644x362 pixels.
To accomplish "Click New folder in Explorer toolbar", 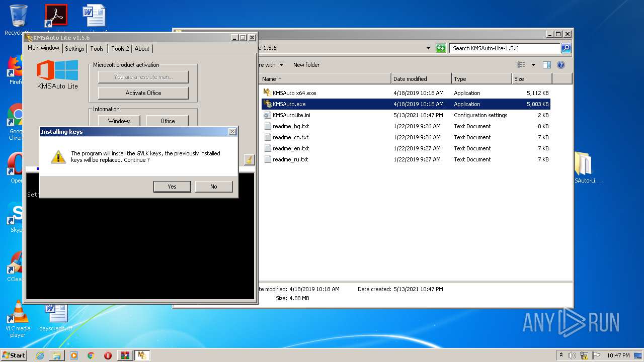I will (x=306, y=65).
